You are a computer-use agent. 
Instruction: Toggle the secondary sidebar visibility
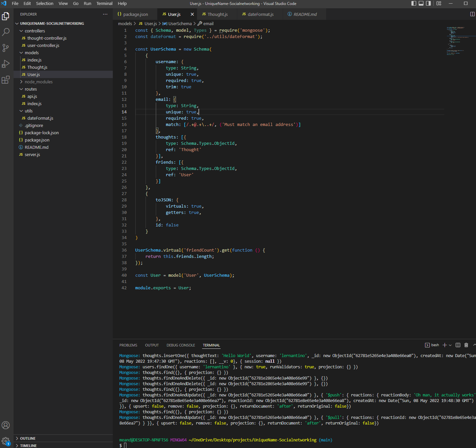click(428, 3)
